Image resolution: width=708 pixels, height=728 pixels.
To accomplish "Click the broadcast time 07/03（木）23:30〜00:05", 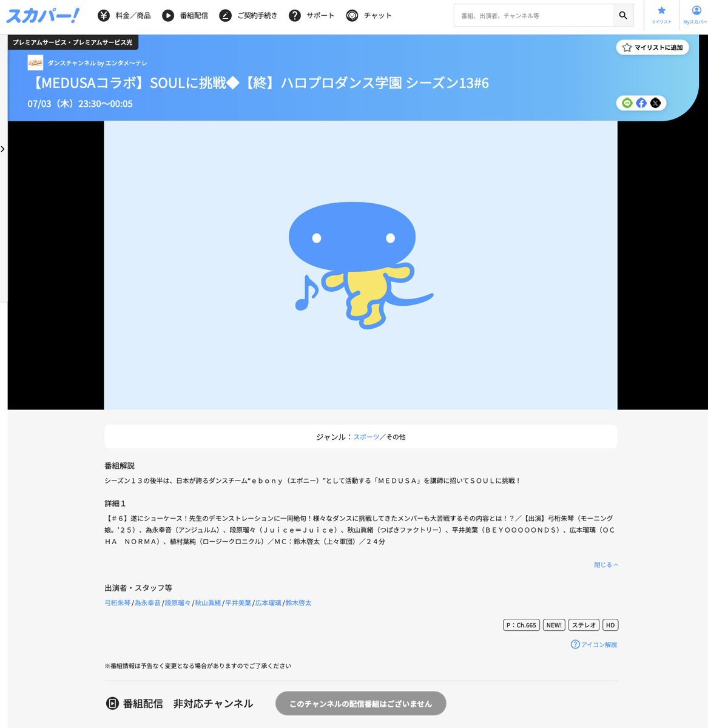I will click(80, 104).
